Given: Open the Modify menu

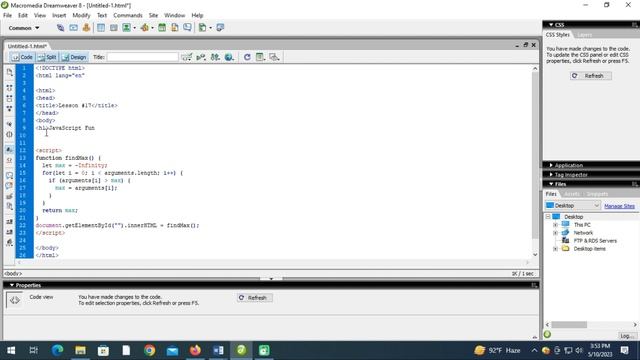Looking at the screenshot, I should coord(81,15).
